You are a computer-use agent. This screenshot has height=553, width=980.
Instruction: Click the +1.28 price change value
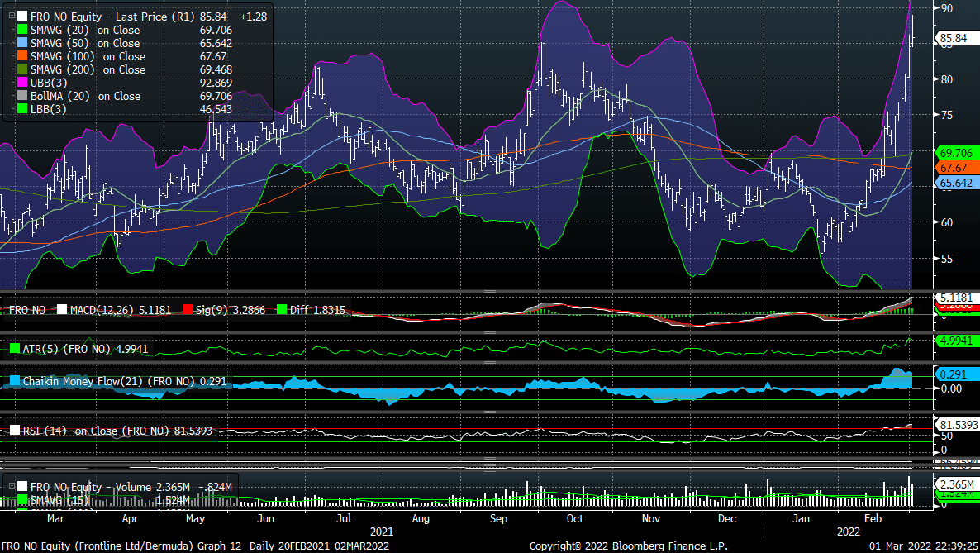[x=253, y=17]
